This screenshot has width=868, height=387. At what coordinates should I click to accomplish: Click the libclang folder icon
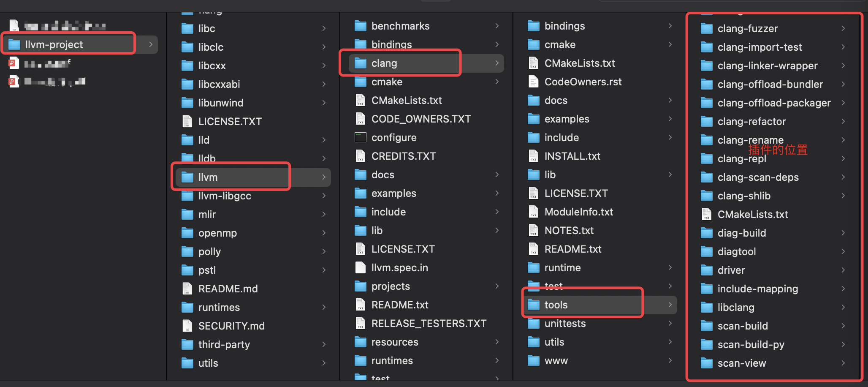(x=706, y=307)
